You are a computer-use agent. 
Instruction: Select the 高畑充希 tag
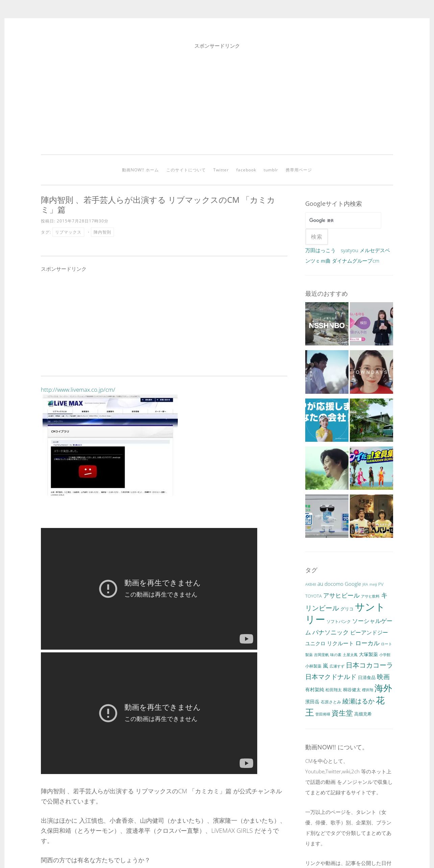[x=363, y=714]
